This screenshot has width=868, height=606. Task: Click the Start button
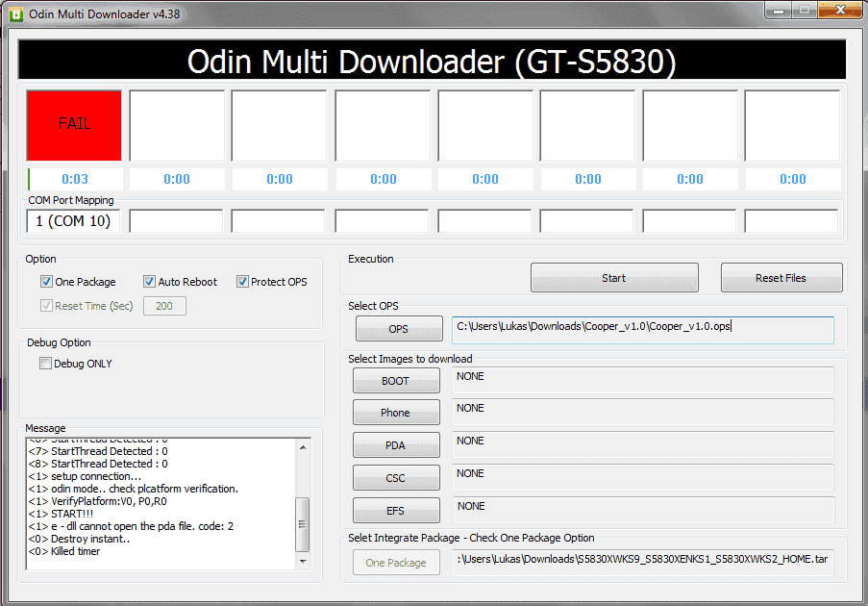point(614,278)
